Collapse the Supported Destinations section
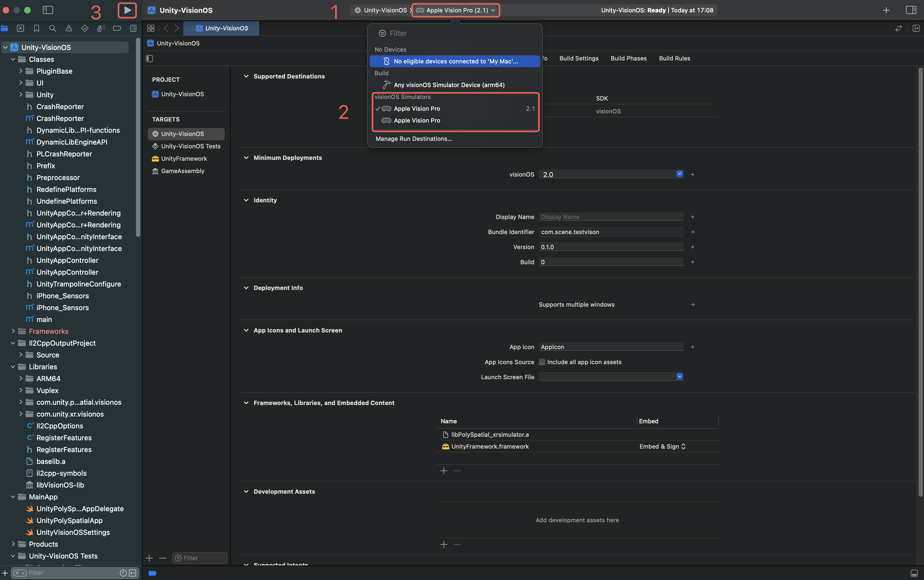 [x=246, y=76]
